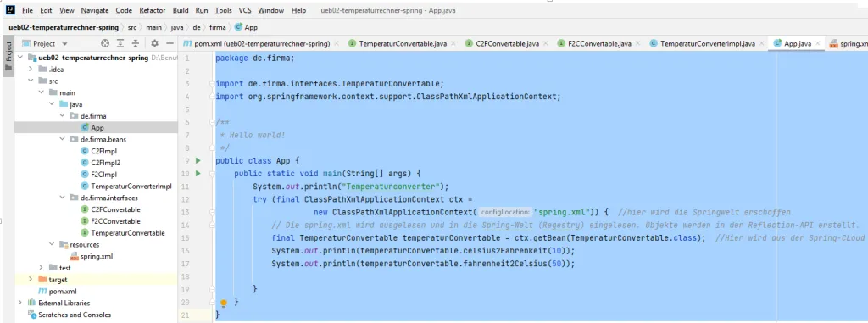Viewport: 868px width, 323px height.
Task: Open the Refactor menu
Action: tap(153, 10)
